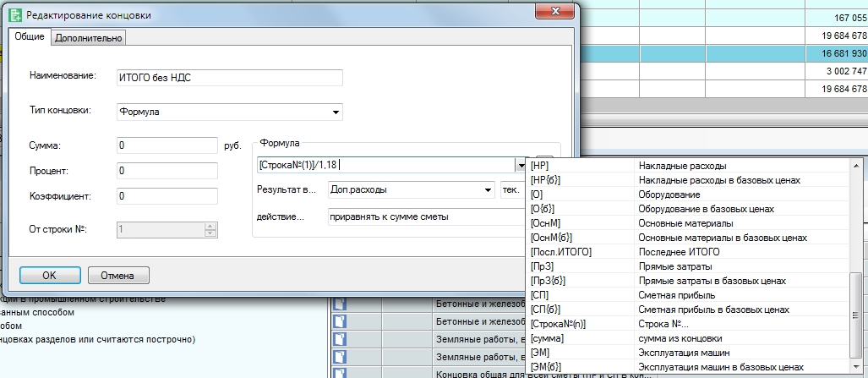Switch to the Дополнительно tab
This screenshot has width=868, height=378.
click(89, 37)
